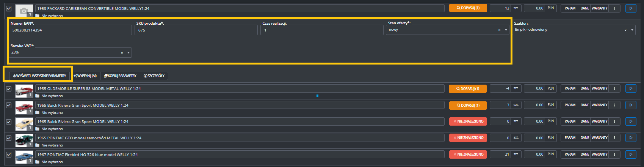The height and width of the screenshot is (167, 644).
Task: Click the play arrow in the 1953 Packard row
Action: pos(631,8)
